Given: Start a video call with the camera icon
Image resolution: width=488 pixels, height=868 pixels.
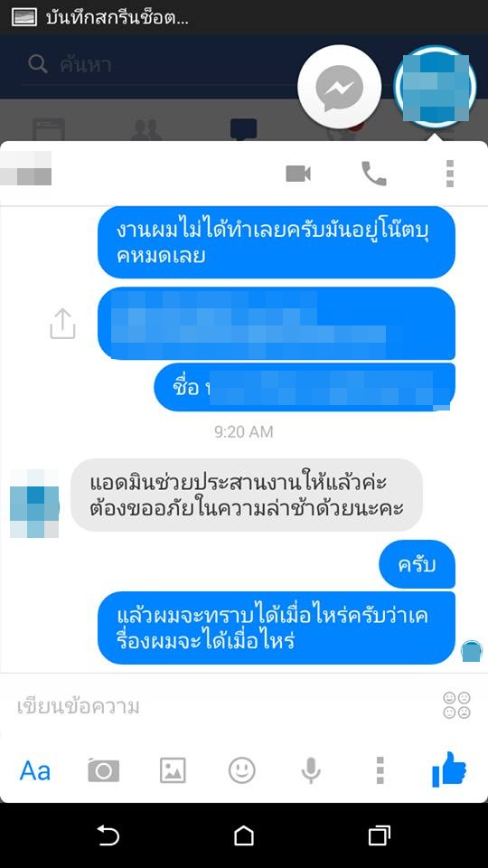Looking at the screenshot, I should point(297,174).
